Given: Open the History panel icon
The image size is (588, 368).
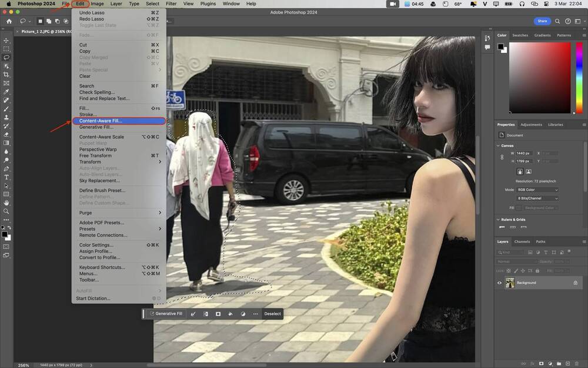Looking at the screenshot, I should point(487,38).
